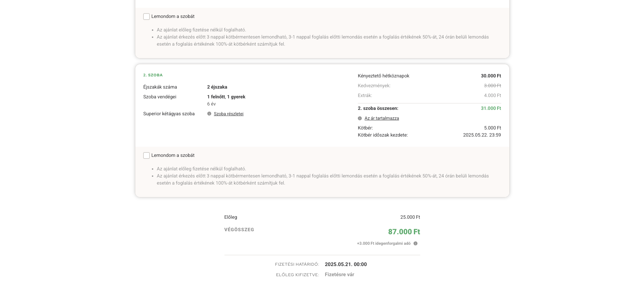Open the Szoba részletei link
The height and width of the screenshot is (287, 644).
click(229, 114)
